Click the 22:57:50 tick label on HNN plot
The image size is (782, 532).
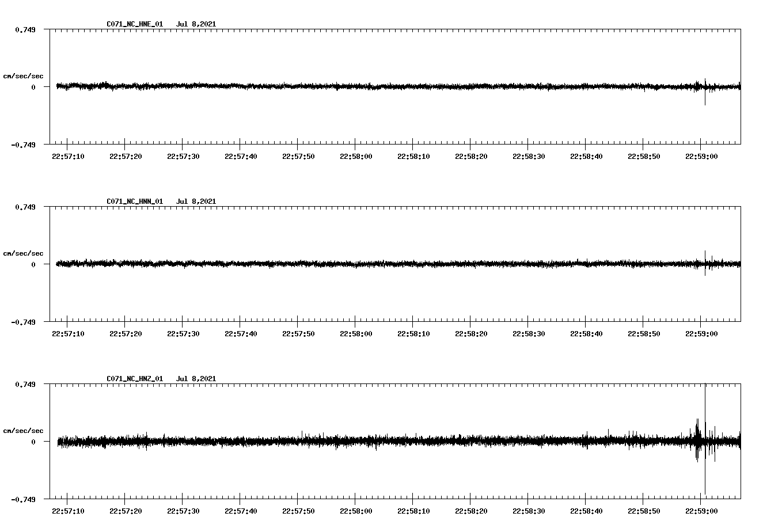tap(298, 333)
